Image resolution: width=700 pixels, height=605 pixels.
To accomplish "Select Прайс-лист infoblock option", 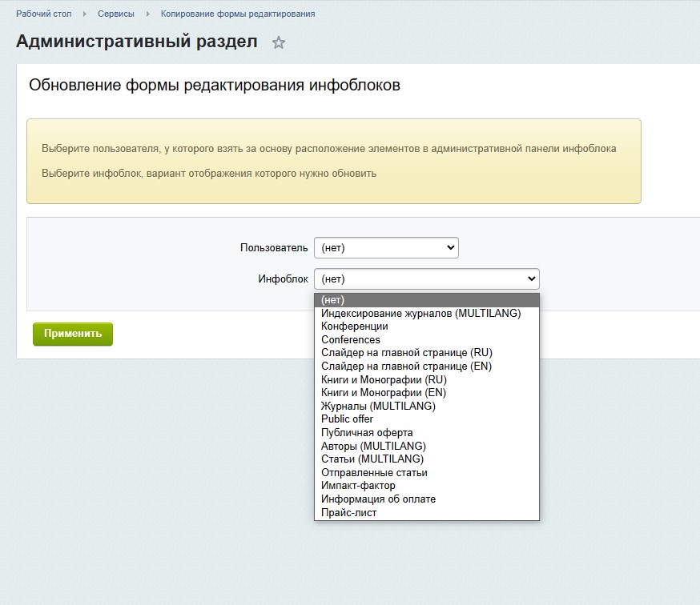I will click(x=427, y=512).
